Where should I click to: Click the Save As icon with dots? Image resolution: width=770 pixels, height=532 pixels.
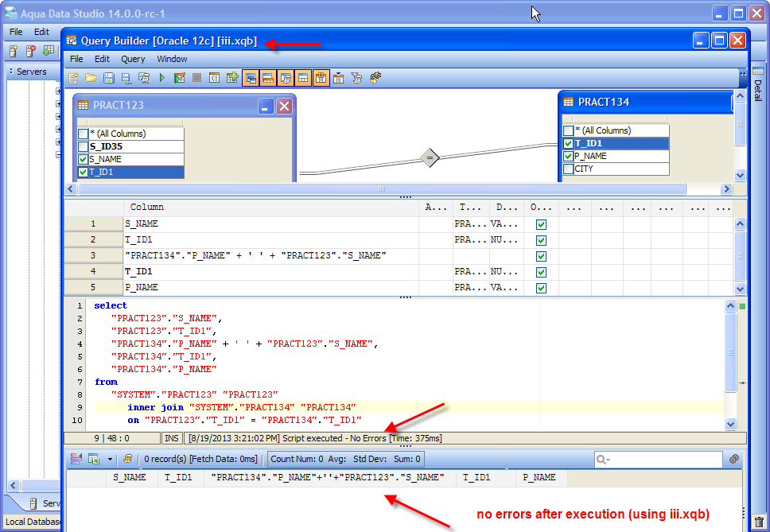[126, 78]
